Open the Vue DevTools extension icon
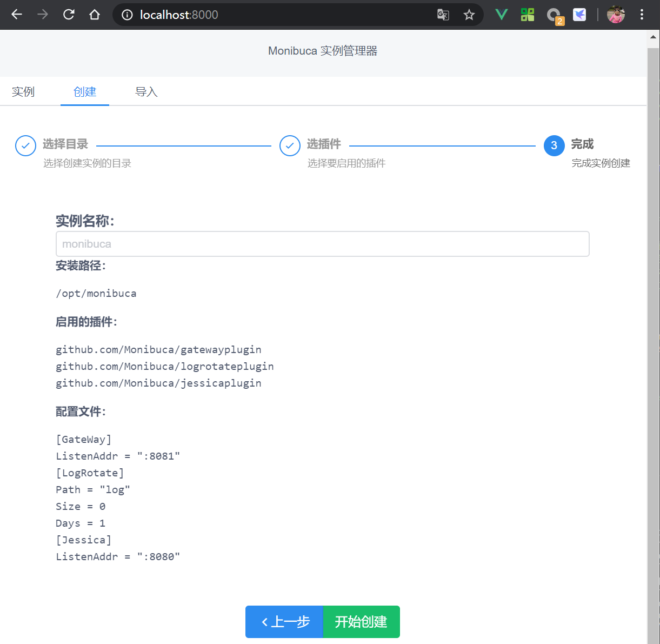 [x=501, y=15]
